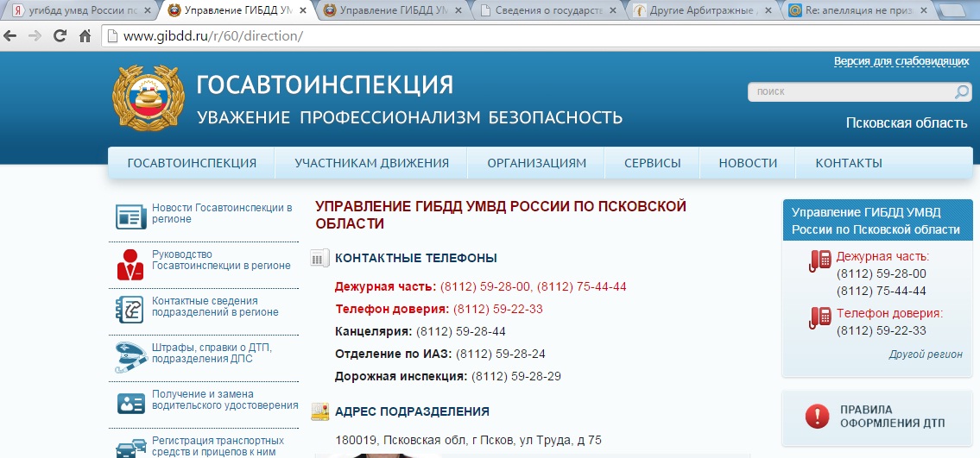Open Новости Госавтоинспекции в регионе link
Image resolution: width=980 pixels, height=458 pixels.
point(222,213)
